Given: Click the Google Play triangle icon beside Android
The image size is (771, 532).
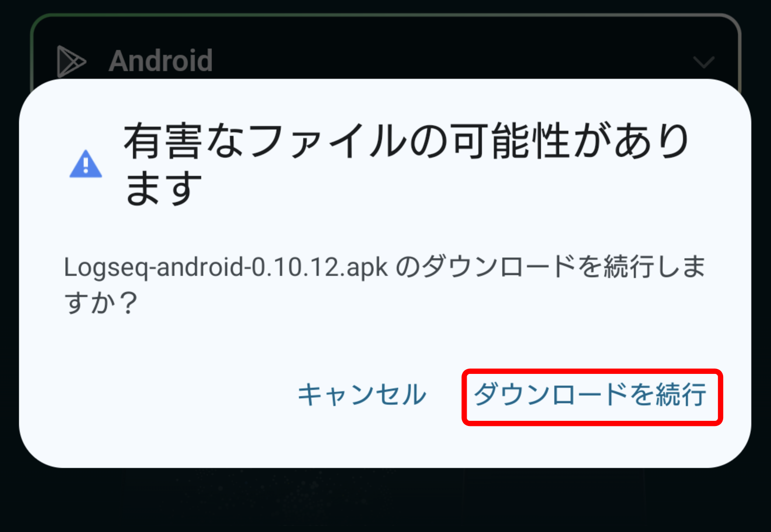Looking at the screenshot, I should [x=71, y=61].
